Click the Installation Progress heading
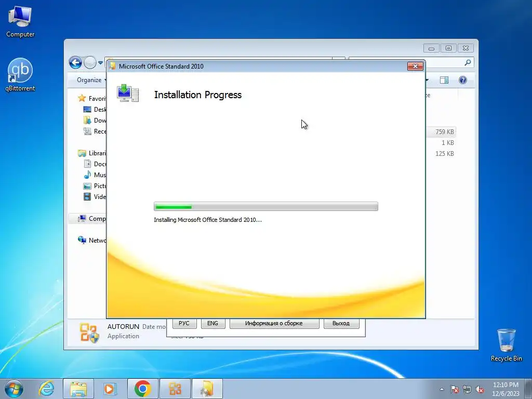The image size is (532, 399). pyautogui.click(x=198, y=95)
